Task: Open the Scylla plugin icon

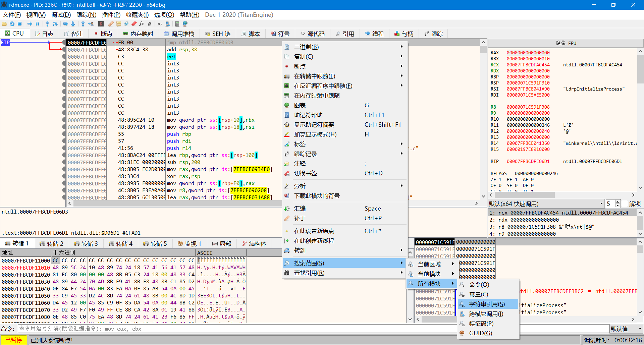Action: coord(101,24)
